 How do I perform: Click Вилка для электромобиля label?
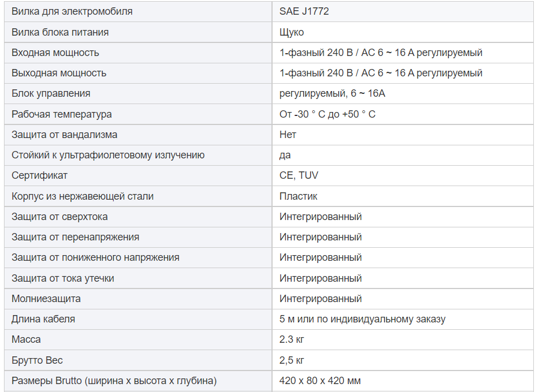(x=72, y=11)
